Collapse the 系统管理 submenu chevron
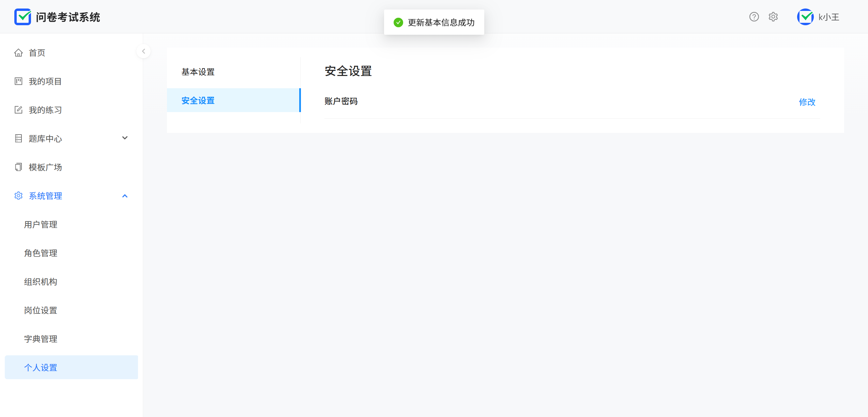 click(125, 196)
